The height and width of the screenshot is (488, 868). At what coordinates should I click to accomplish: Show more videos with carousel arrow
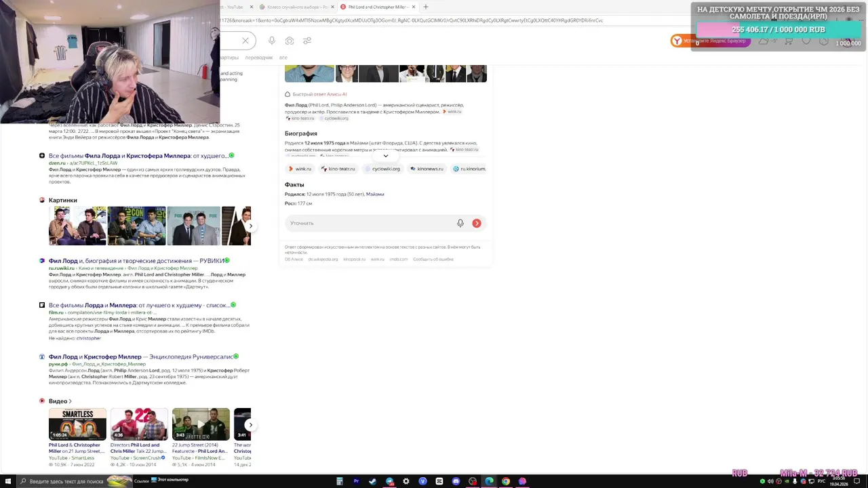coord(250,425)
